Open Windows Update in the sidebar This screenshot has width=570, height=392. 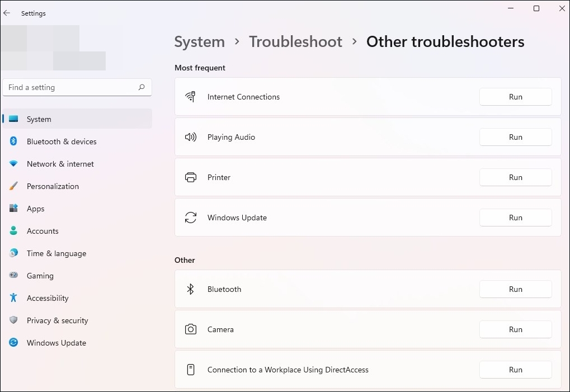(56, 343)
